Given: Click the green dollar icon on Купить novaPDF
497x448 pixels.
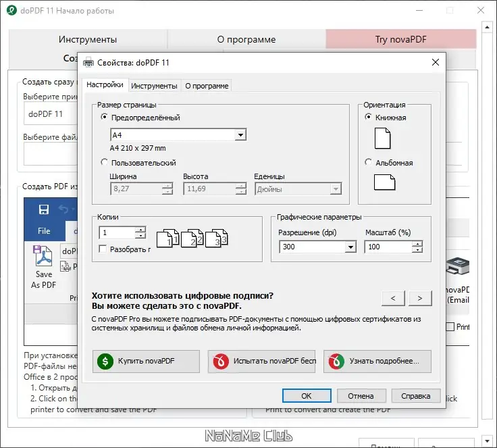Looking at the screenshot, I should (x=105, y=362).
